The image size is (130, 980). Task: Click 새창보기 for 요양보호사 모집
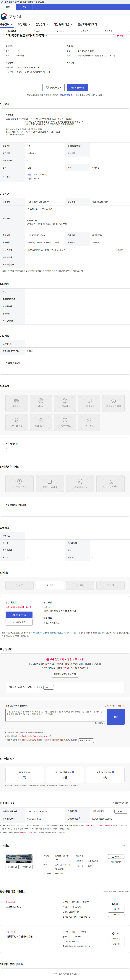tap(116, 915)
